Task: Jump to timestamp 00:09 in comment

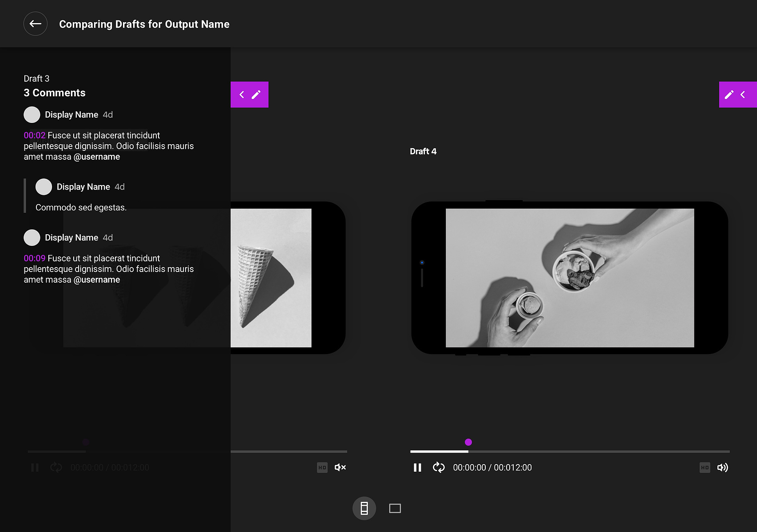Action: (35, 258)
